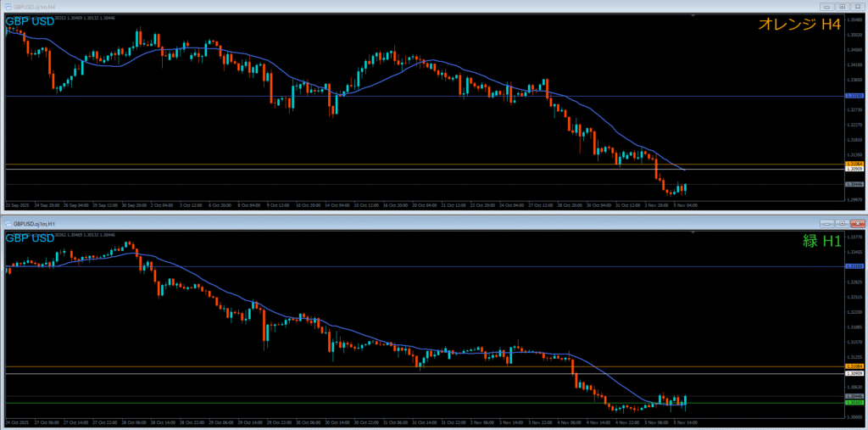Click the H1 chart window title bar
This screenshot has height=430, width=868.
[424, 223]
